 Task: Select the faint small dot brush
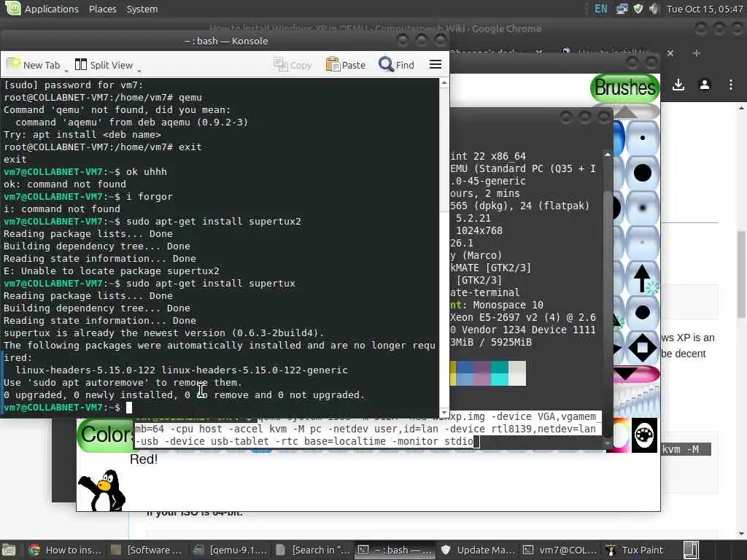pos(642,243)
